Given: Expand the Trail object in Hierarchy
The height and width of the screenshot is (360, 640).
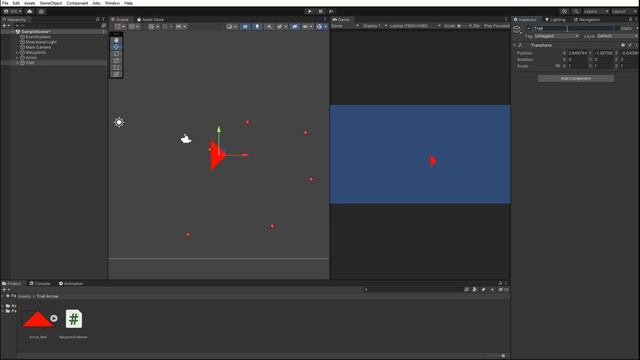Looking at the screenshot, I should (x=17, y=63).
